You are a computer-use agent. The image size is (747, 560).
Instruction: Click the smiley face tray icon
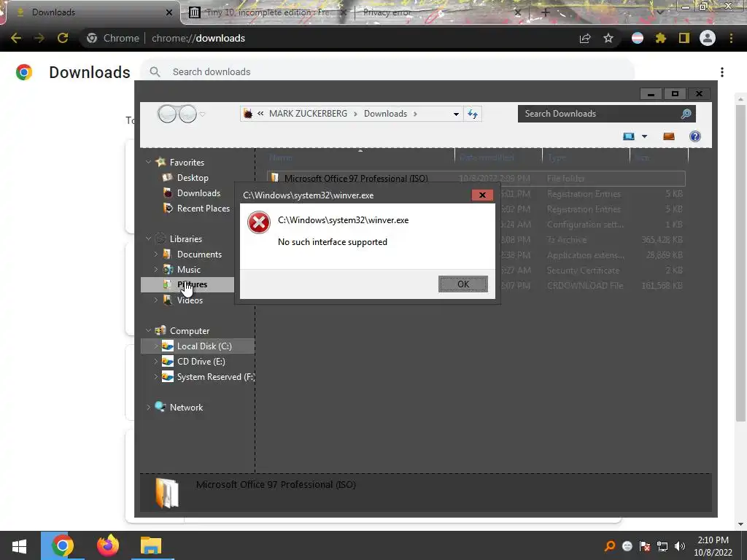[x=627, y=546]
